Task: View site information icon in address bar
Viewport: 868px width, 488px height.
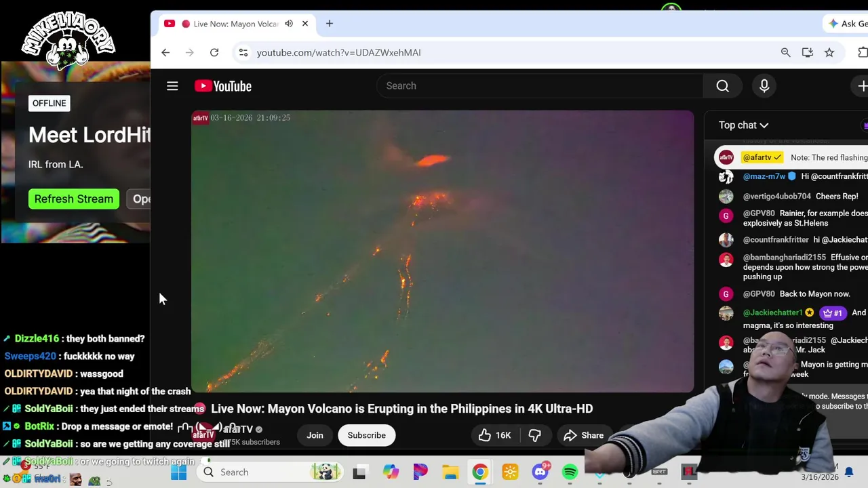Action: tap(243, 52)
